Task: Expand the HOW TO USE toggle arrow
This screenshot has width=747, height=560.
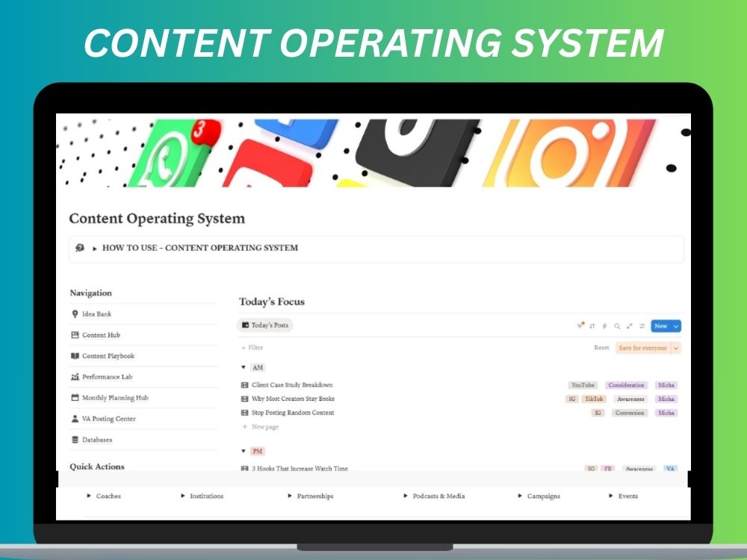Action: pos(95,248)
